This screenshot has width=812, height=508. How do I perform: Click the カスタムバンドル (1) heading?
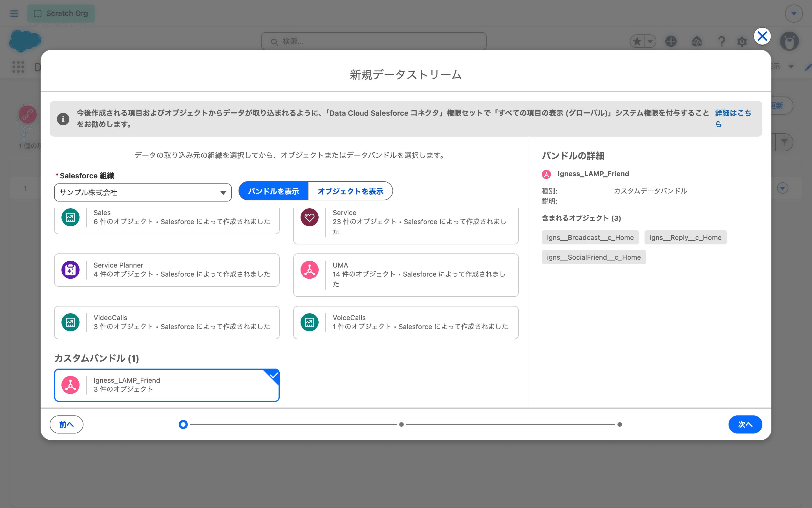tap(97, 358)
